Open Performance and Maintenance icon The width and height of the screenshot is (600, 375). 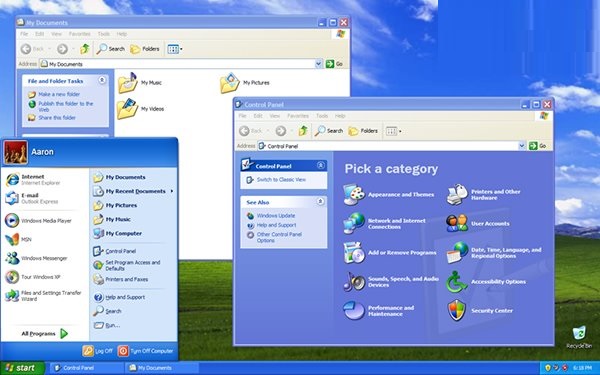(x=354, y=310)
